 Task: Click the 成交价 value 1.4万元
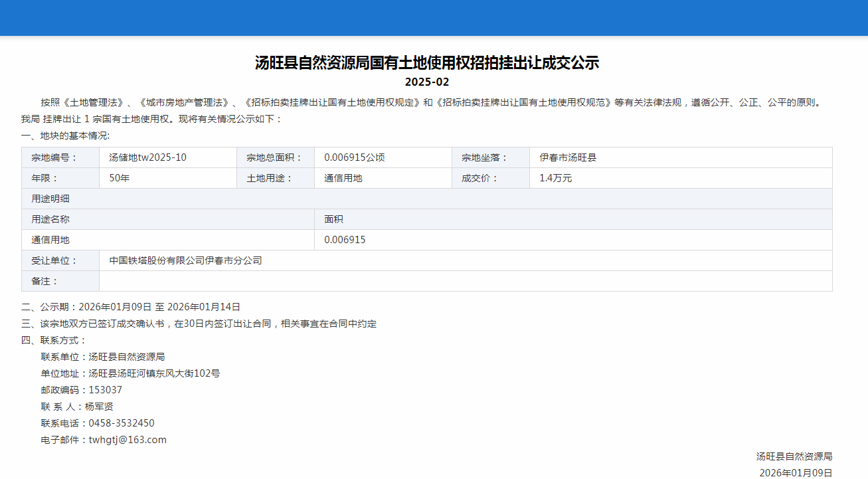pos(555,178)
